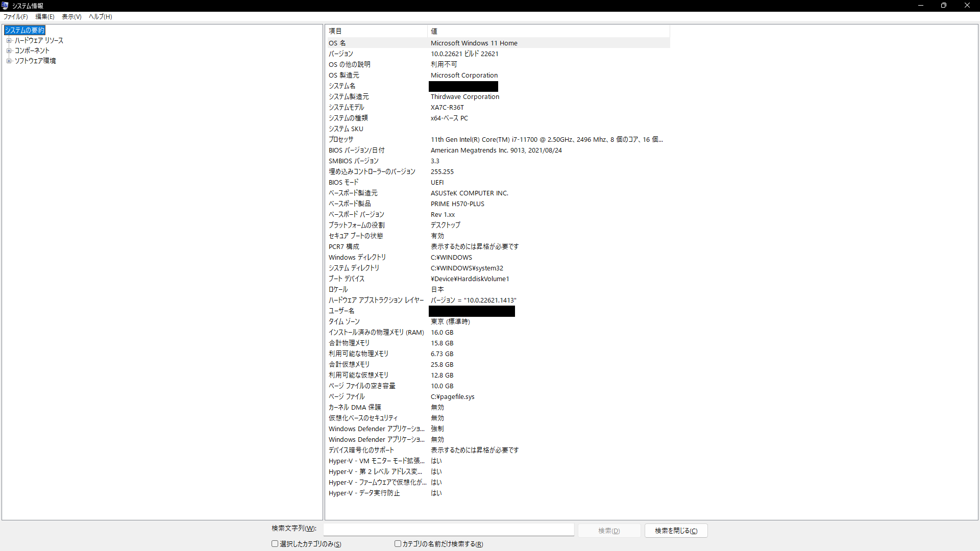Click the 検索を閉じる(C) button
980x551 pixels.
click(x=676, y=531)
